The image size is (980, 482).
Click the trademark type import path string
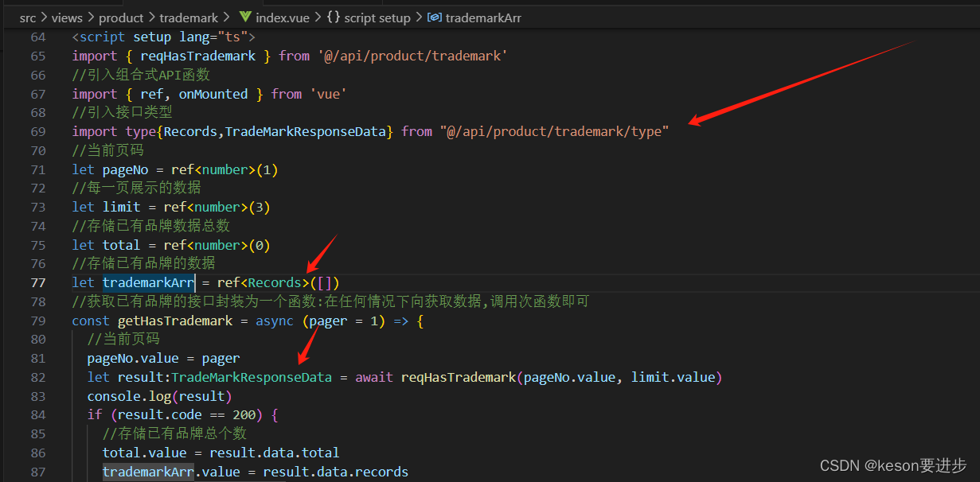[556, 130]
